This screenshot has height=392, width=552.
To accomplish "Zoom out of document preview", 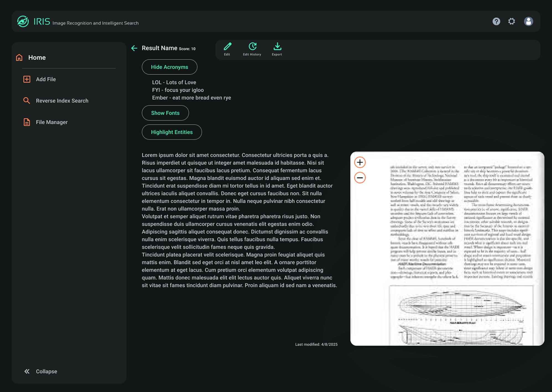I will pyautogui.click(x=360, y=178).
